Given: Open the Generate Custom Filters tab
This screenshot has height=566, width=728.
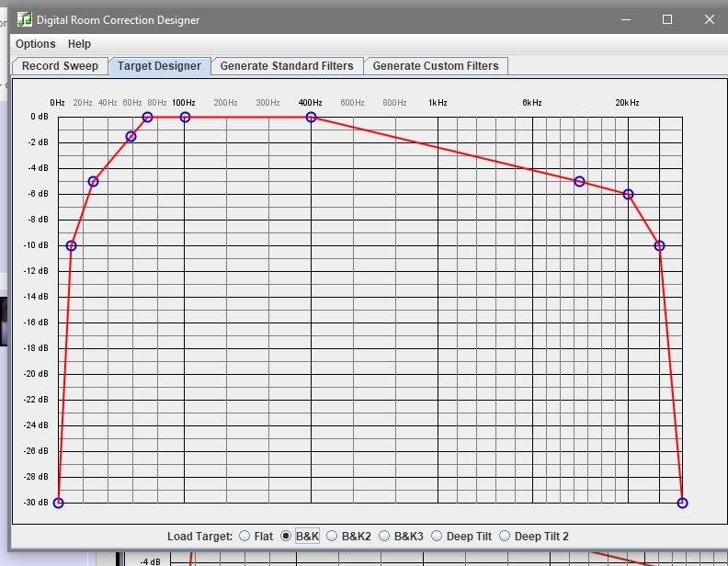Looking at the screenshot, I should [x=436, y=66].
